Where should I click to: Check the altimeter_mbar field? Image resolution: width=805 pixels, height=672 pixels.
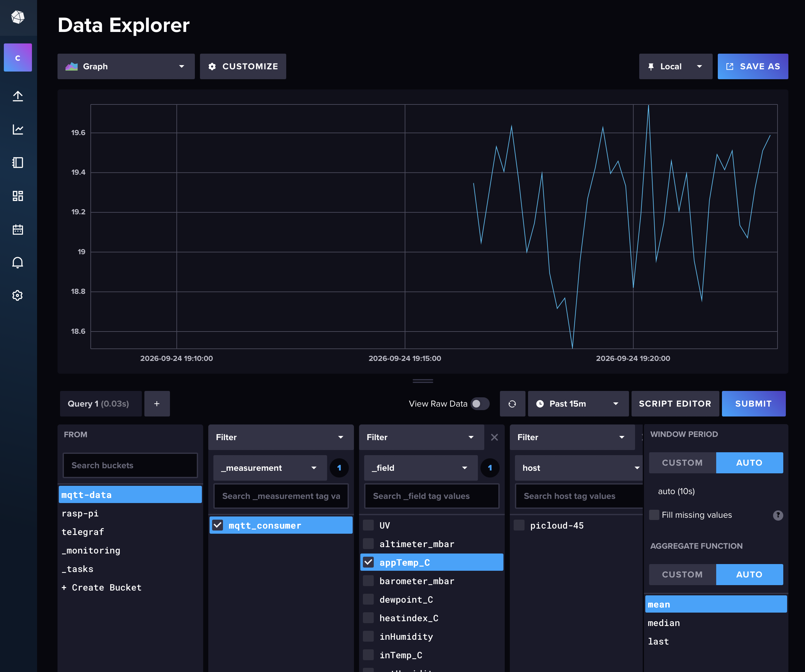pos(368,544)
